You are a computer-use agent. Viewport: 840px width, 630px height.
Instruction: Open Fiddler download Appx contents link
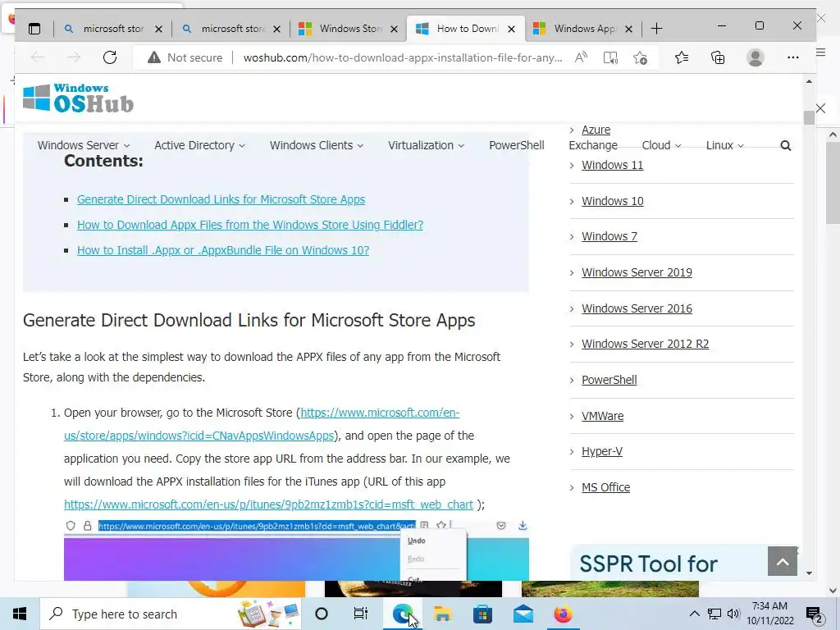[x=250, y=225]
